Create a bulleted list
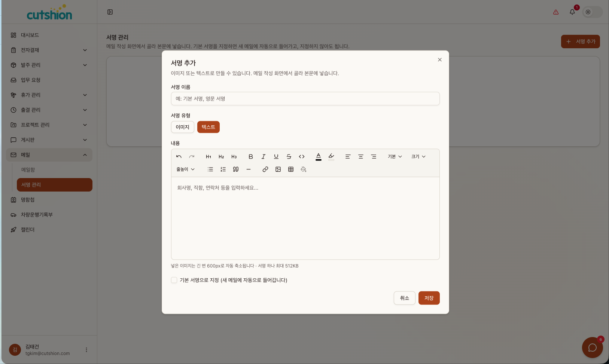 [210, 169]
